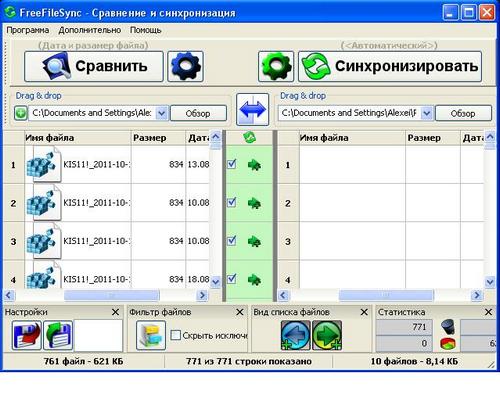Open file filter settings icon
Screen dimensions: 500x402
coord(151,335)
